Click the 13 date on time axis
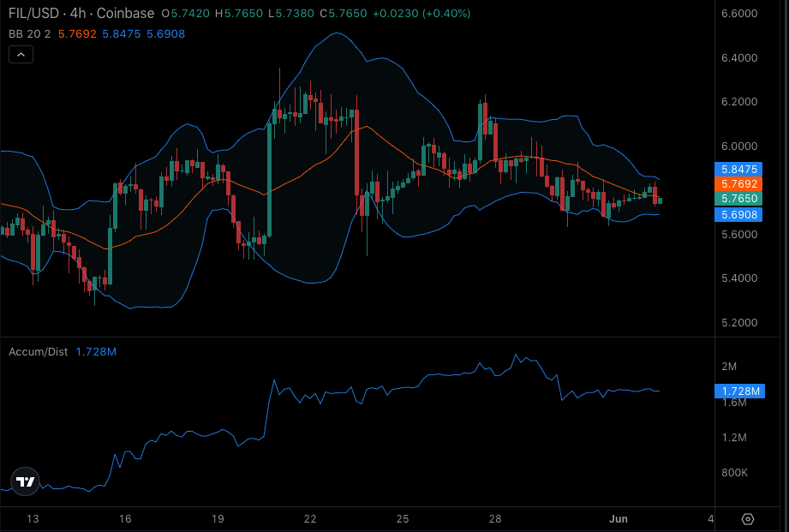The height and width of the screenshot is (532, 789). [33, 518]
